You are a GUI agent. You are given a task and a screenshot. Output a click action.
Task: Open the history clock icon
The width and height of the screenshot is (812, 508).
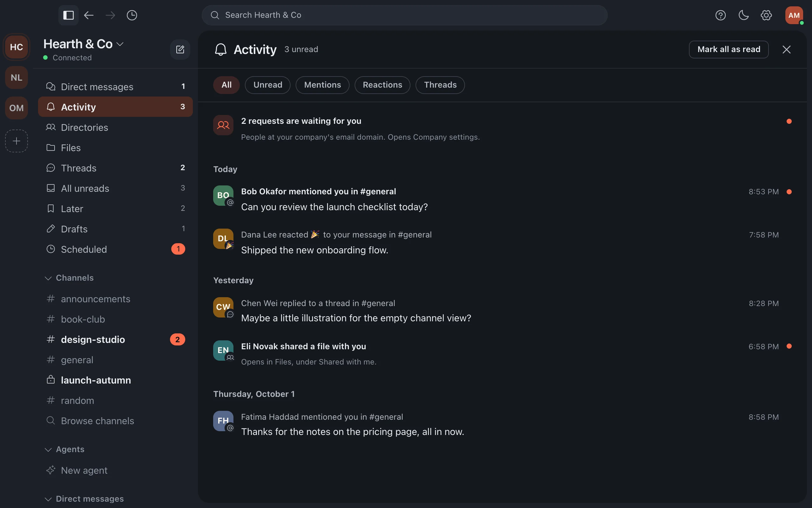pos(132,15)
